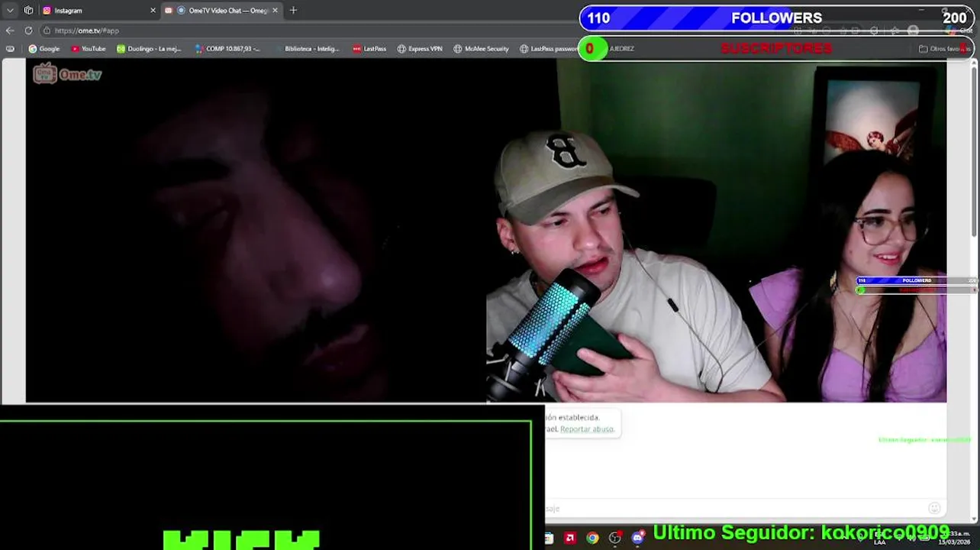Open the red AMD software taskbar icon
Screen dimensions: 980x550
pos(569,539)
